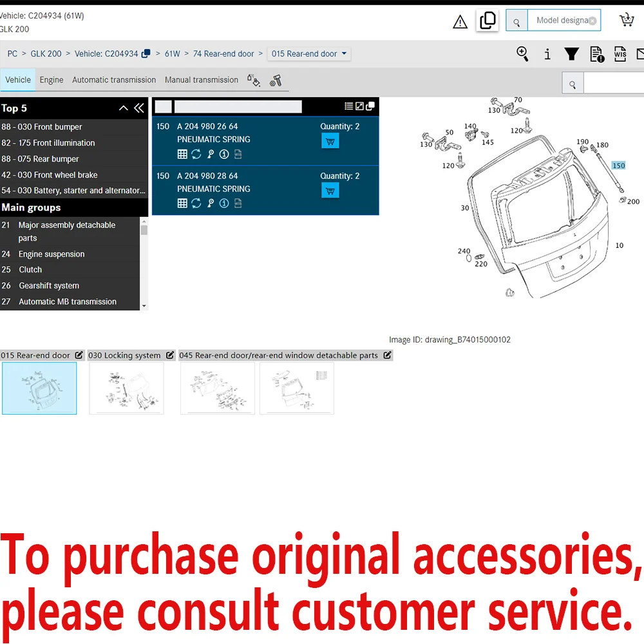Show info circle for A 204 980 26 64
Viewport: 644px width, 644px height.
224,154
